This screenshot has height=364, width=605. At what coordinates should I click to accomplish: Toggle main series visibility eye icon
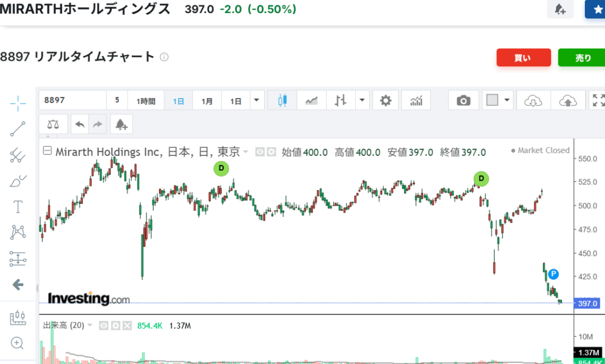coord(260,152)
